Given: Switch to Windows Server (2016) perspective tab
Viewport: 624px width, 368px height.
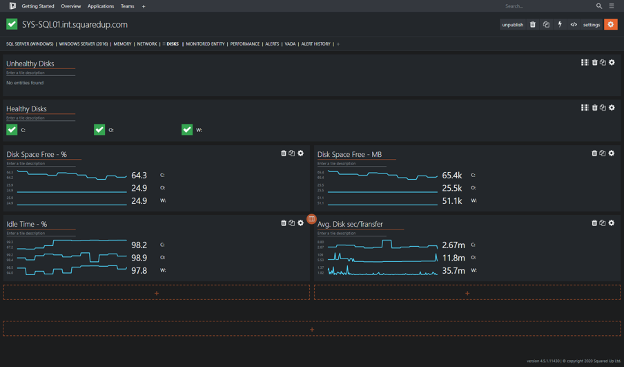Looking at the screenshot, I should tap(84, 44).
